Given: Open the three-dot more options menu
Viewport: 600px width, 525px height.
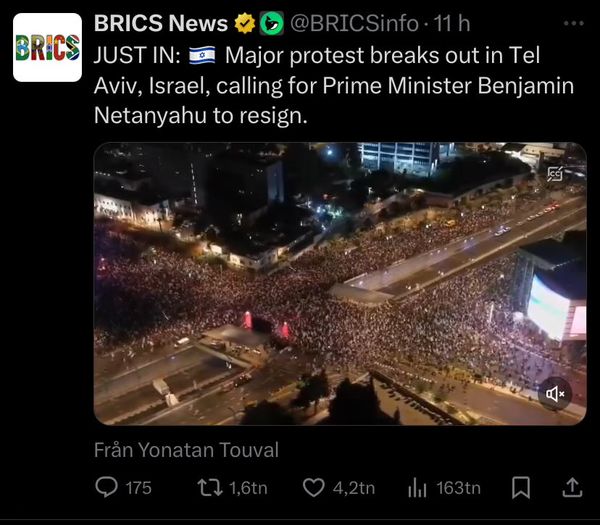Looking at the screenshot, I should click(x=574, y=24).
